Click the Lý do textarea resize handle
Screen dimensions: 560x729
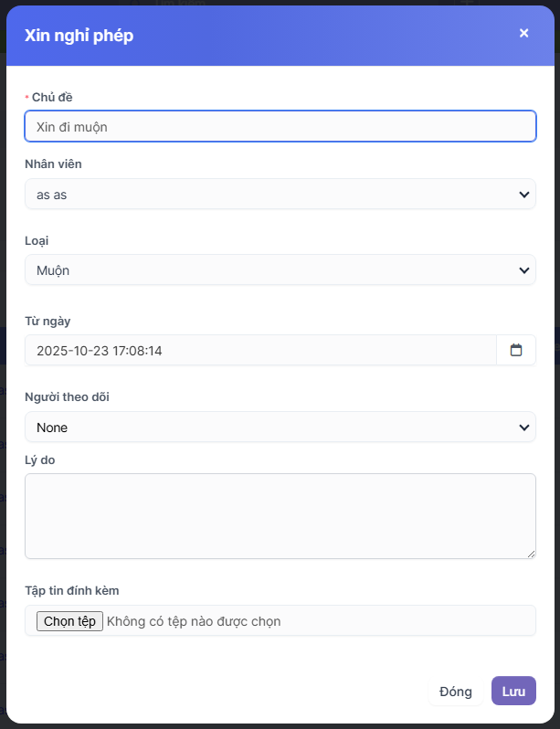pyautogui.click(x=531, y=554)
